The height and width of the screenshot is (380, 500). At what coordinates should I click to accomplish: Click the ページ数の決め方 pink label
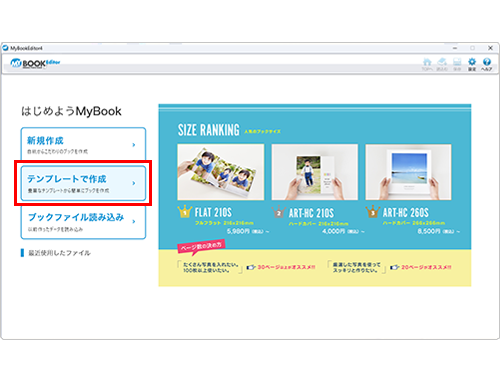[x=201, y=246]
